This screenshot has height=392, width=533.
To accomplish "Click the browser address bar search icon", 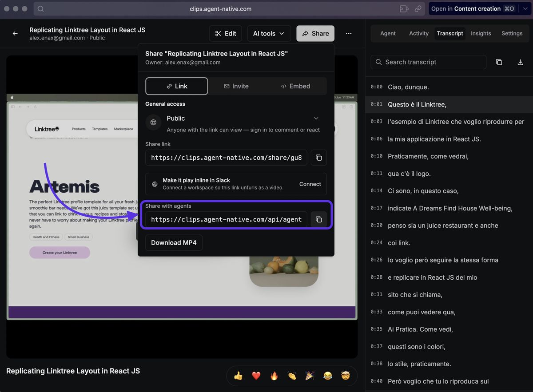I will pyautogui.click(x=40, y=9).
